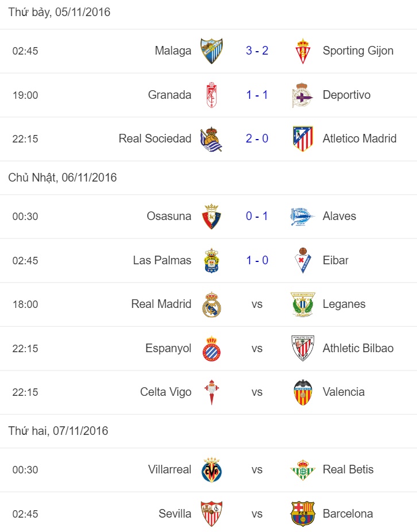The height and width of the screenshot is (532, 417).
Task: Click the Real Madrid crest
Action: tap(211, 304)
